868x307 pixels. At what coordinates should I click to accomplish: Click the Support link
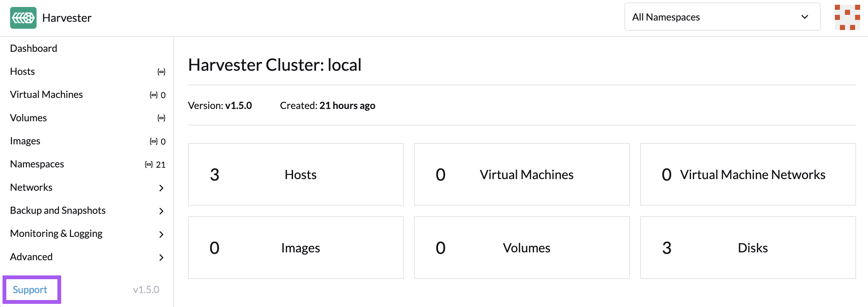pos(30,289)
